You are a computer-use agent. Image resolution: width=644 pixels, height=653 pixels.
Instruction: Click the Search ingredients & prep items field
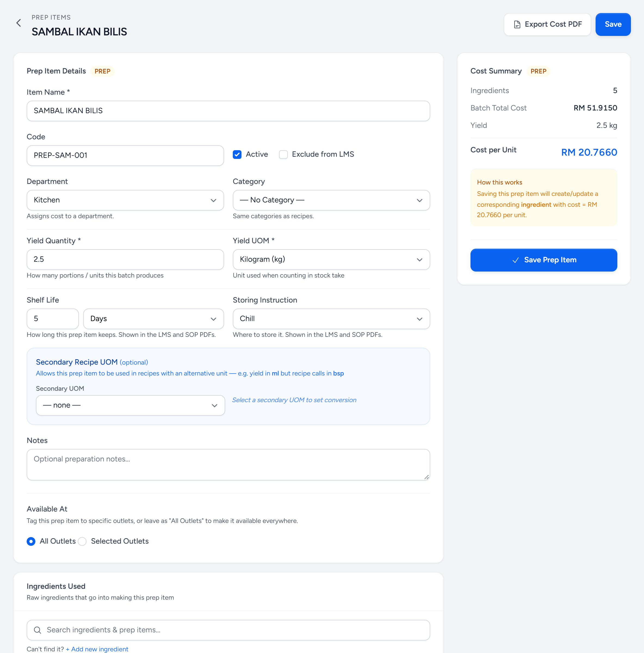[228, 630]
